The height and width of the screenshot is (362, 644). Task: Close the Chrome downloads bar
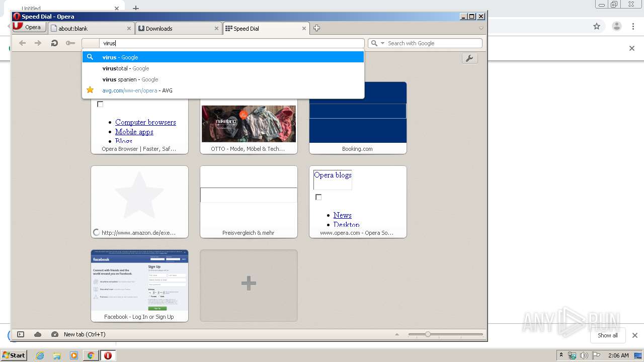(634, 335)
